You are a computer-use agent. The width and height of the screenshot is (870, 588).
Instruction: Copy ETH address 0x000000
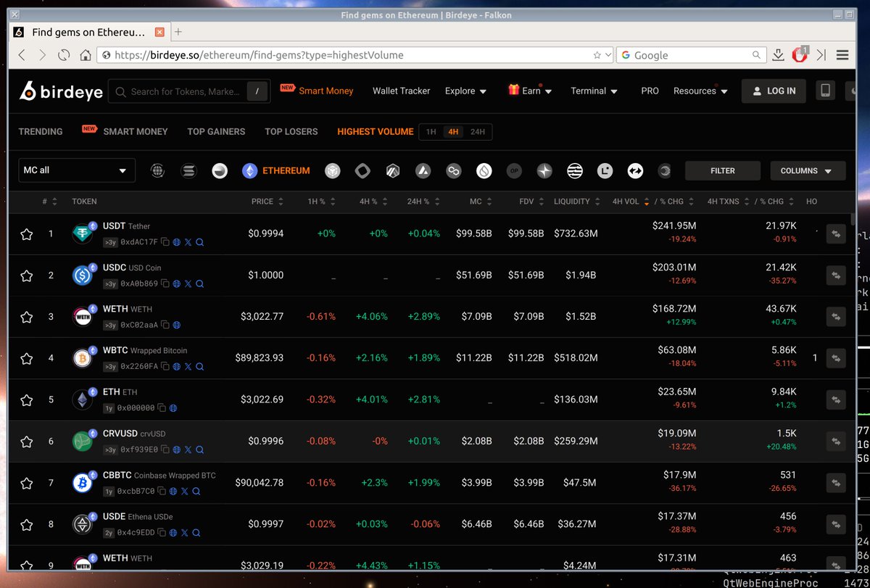pos(162,409)
